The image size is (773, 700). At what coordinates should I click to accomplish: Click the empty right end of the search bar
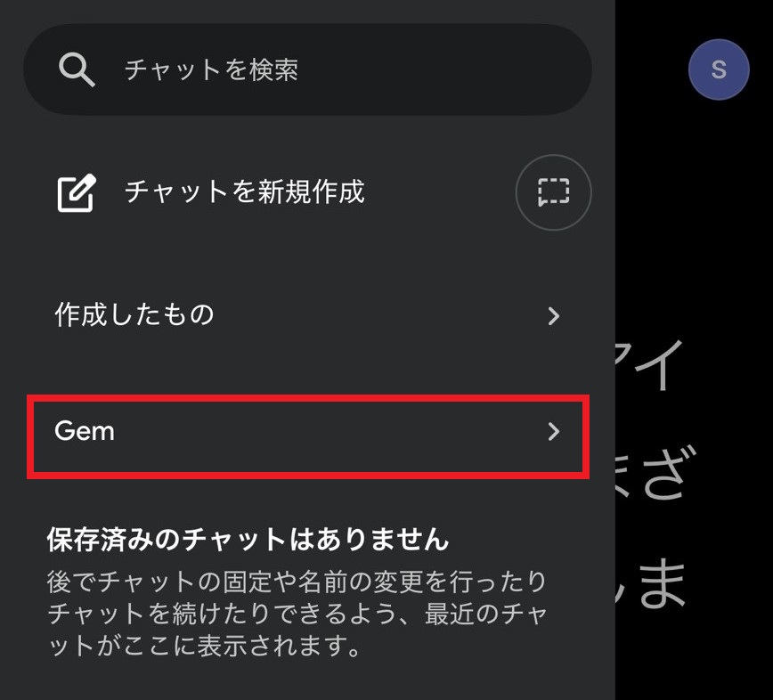tap(499, 70)
